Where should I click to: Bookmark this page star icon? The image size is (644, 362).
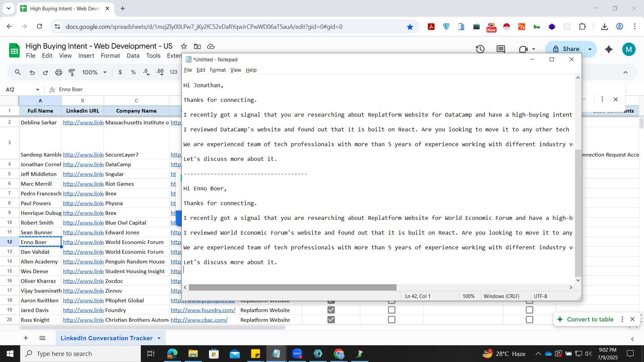[x=410, y=27]
